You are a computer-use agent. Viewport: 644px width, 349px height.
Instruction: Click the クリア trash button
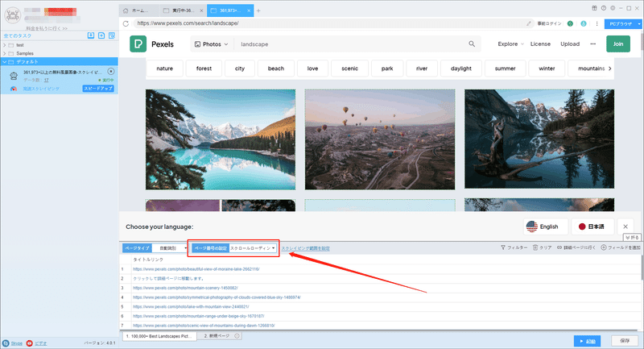point(542,247)
